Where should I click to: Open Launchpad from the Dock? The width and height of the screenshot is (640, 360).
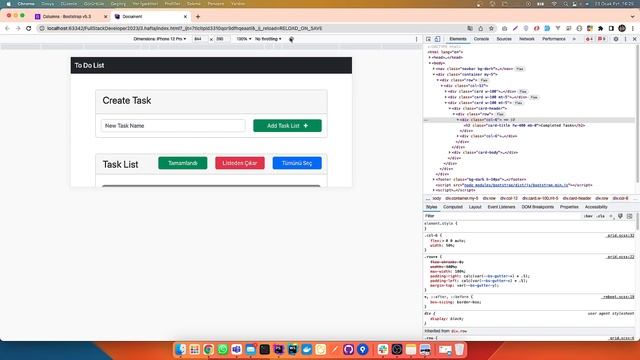click(x=195, y=349)
